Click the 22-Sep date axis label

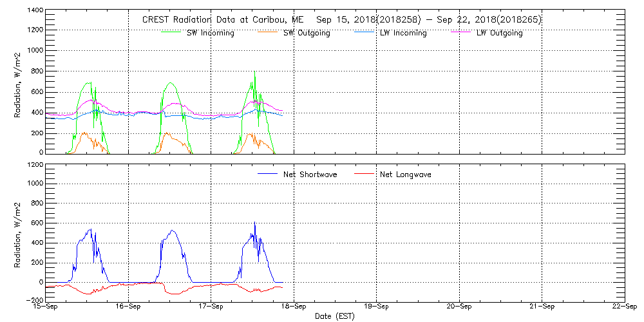coord(624,307)
